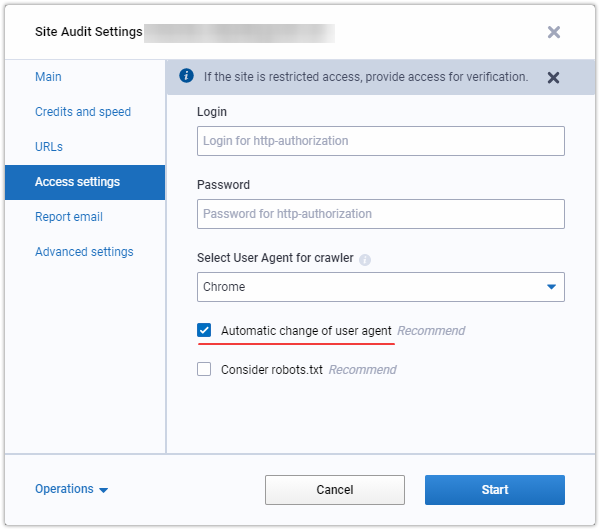Click the Login input field
Screen dimensions: 600x530
tap(380, 141)
